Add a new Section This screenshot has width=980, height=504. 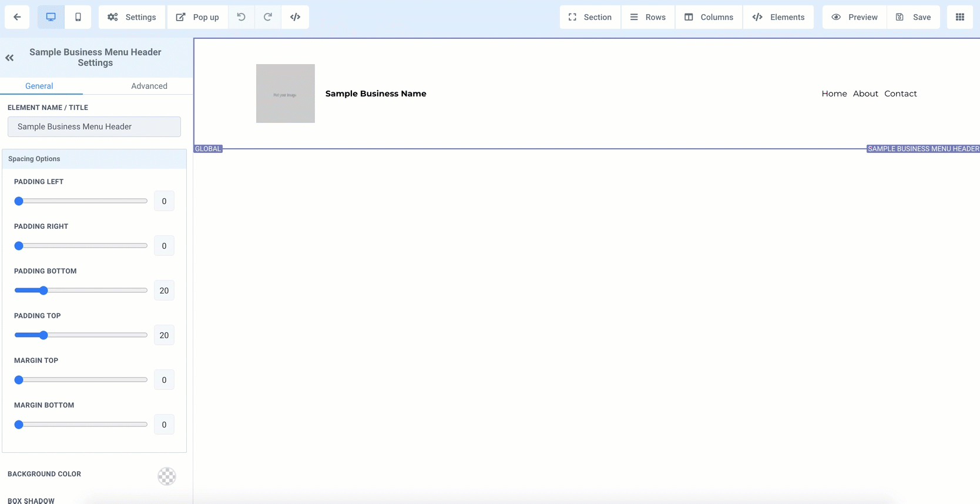point(590,17)
